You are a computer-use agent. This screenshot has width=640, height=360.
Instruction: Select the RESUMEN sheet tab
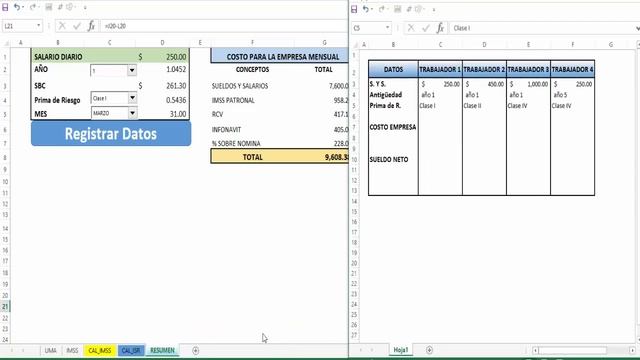tap(162, 351)
